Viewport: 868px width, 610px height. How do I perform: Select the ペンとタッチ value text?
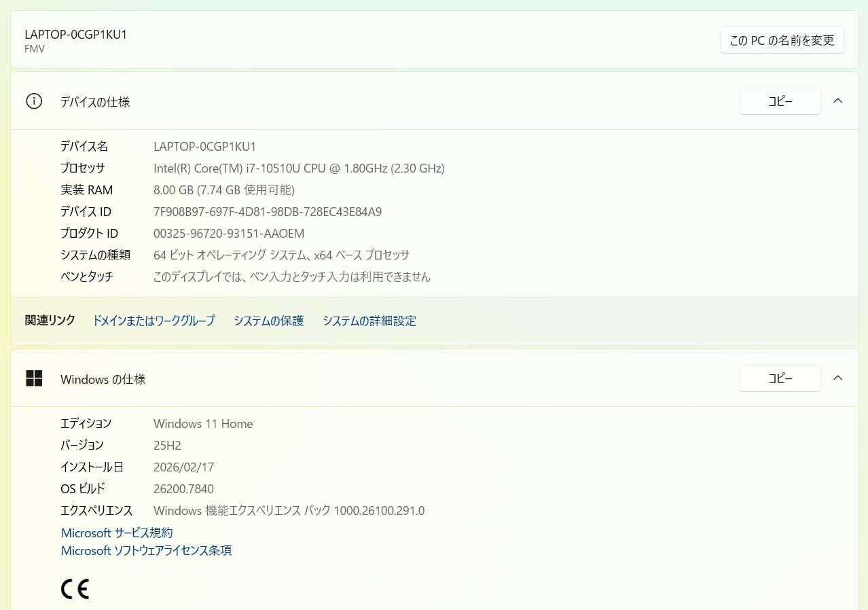point(292,277)
